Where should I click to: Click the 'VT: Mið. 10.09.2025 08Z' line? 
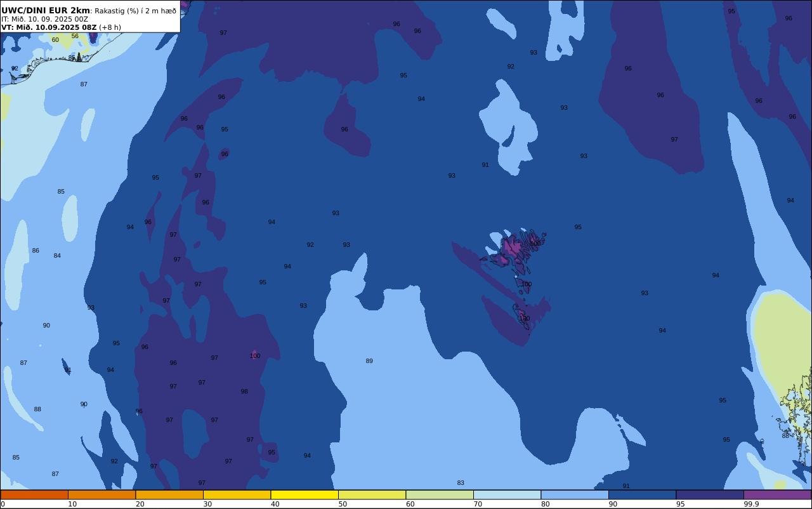(x=49, y=27)
